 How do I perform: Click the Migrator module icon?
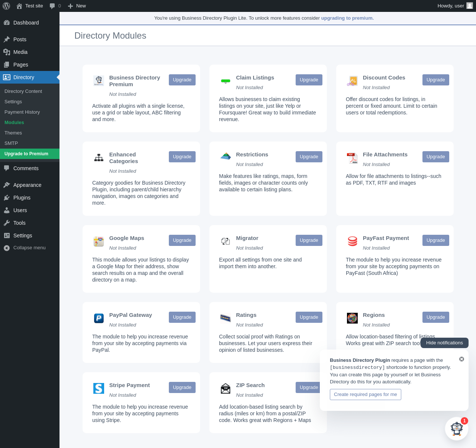click(226, 241)
